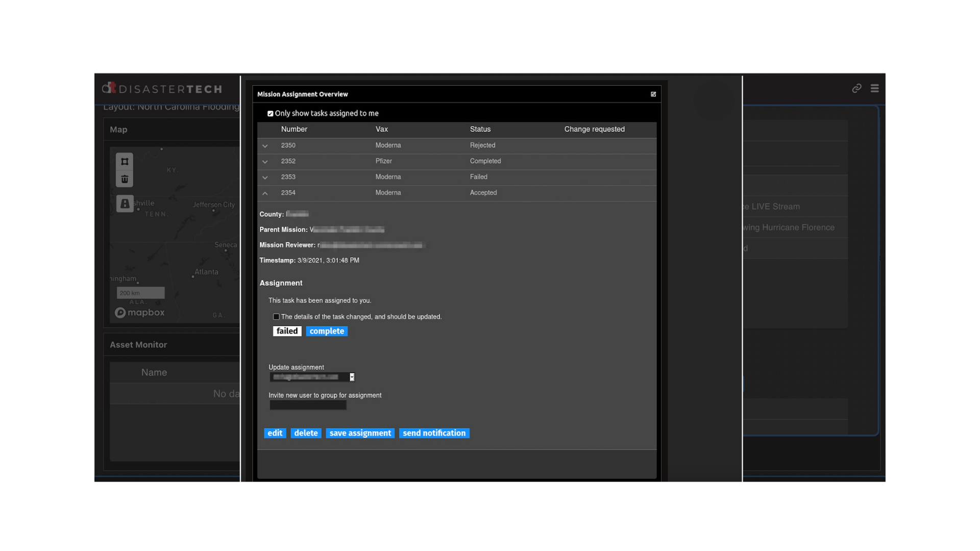Screen dimensions: 980x551
Task: Click the Timestamp value 3/9/2021
Action: 328,261
